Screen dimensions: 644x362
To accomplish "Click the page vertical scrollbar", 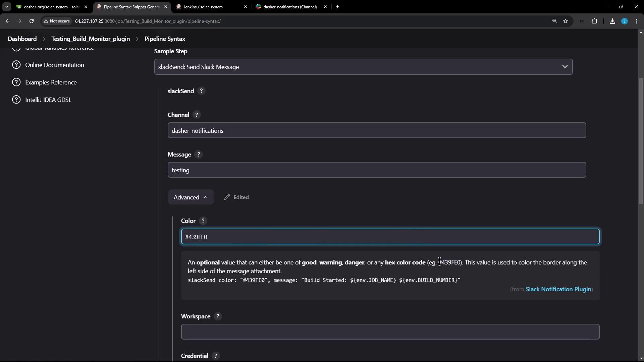I will click(x=641, y=141).
